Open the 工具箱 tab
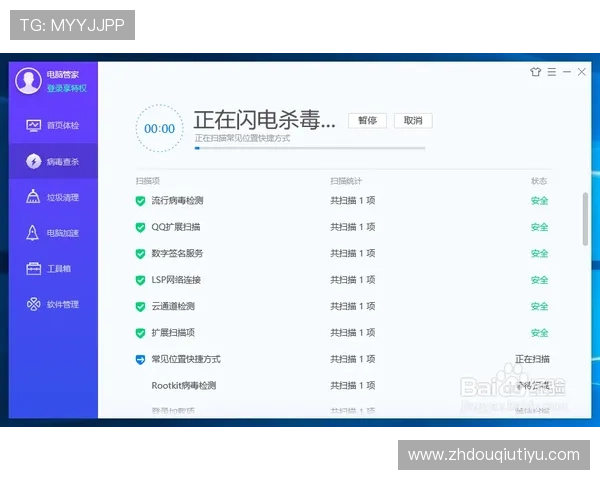Screen dimensions: 600x480 point(53,268)
